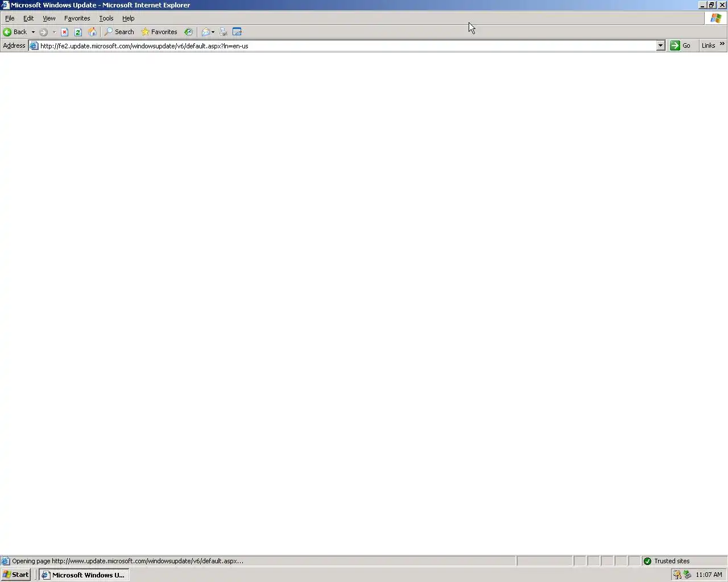The width and height of the screenshot is (728, 582).
Task: Click the status bar page icon
Action: click(5, 561)
